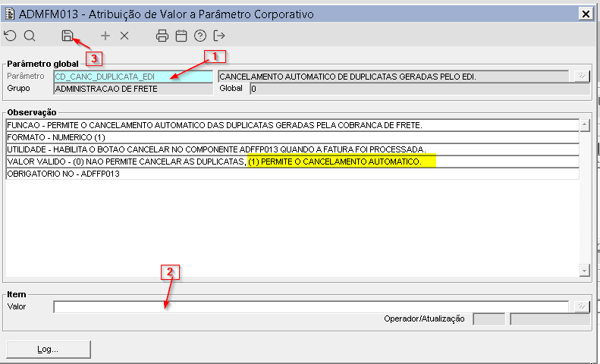The height and width of the screenshot is (364, 600).
Task: Select the FUNCAO observation line
Action: [x=292, y=125]
